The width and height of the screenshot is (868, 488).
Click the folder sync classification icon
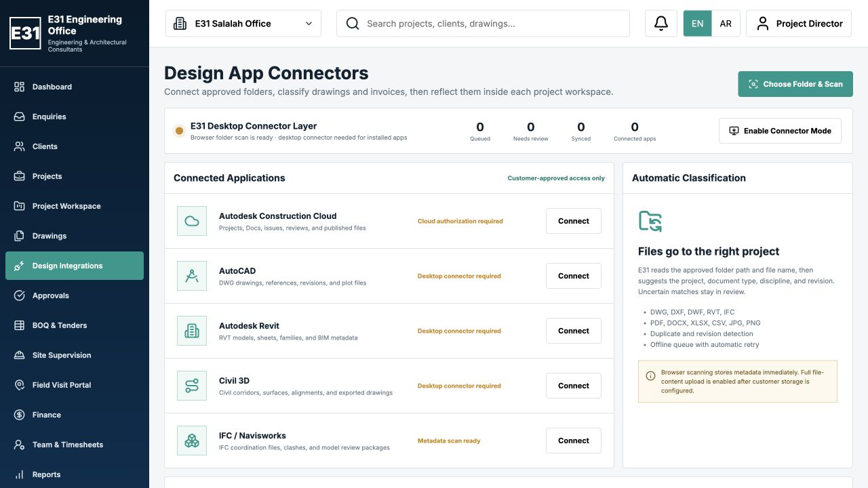(650, 222)
